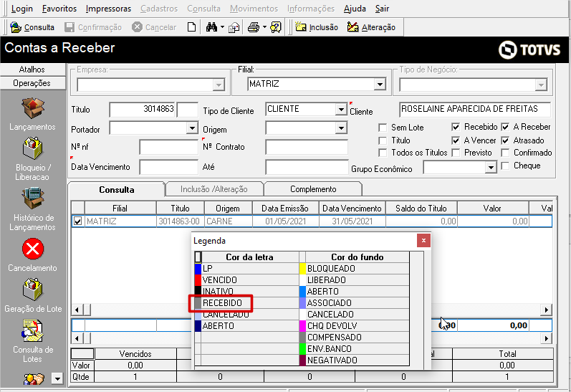Open the Impressoras menu

108,9
